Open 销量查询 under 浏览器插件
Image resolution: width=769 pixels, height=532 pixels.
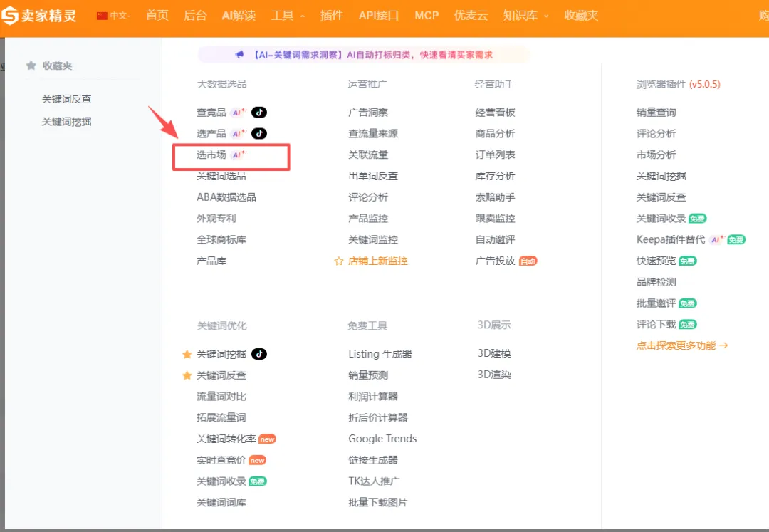point(656,113)
